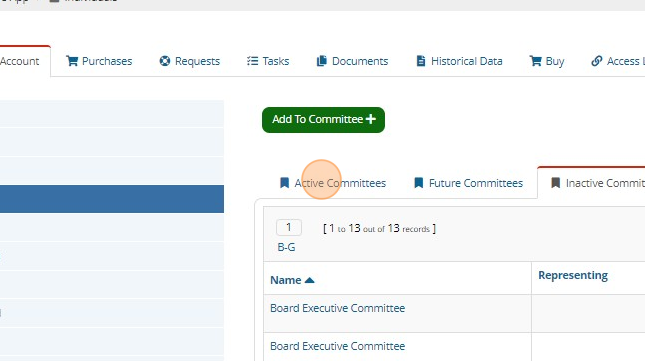Viewport: 645px width, 361px height.
Task: Open the Requests tab
Action: [190, 61]
